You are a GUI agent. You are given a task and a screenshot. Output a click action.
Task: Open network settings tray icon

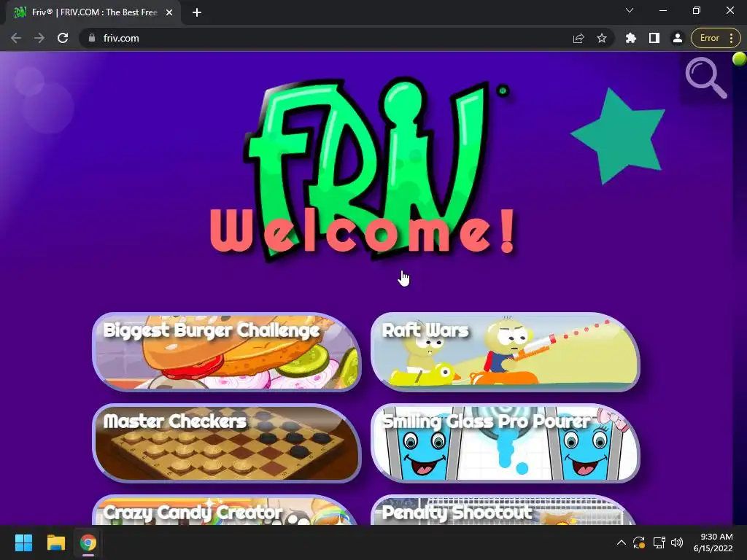(x=659, y=542)
